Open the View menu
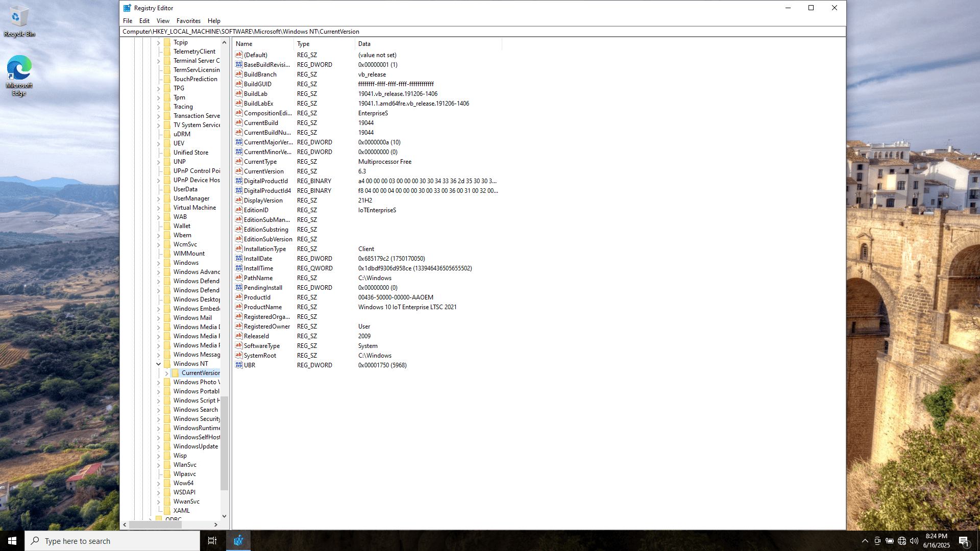The height and width of the screenshot is (551, 980). 163,21
